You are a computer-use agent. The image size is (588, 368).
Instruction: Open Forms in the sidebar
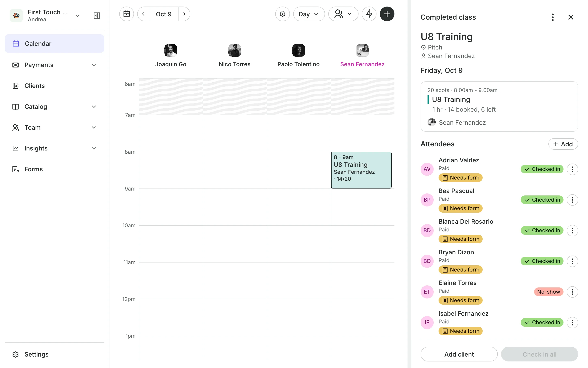[55, 169]
